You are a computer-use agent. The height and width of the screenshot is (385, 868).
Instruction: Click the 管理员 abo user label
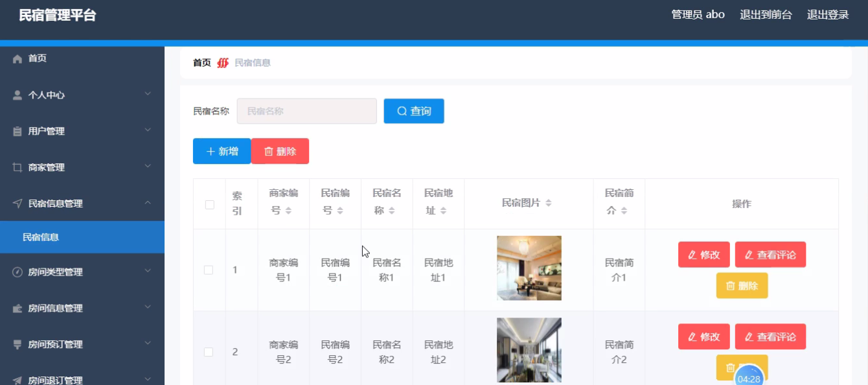(x=698, y=15)
